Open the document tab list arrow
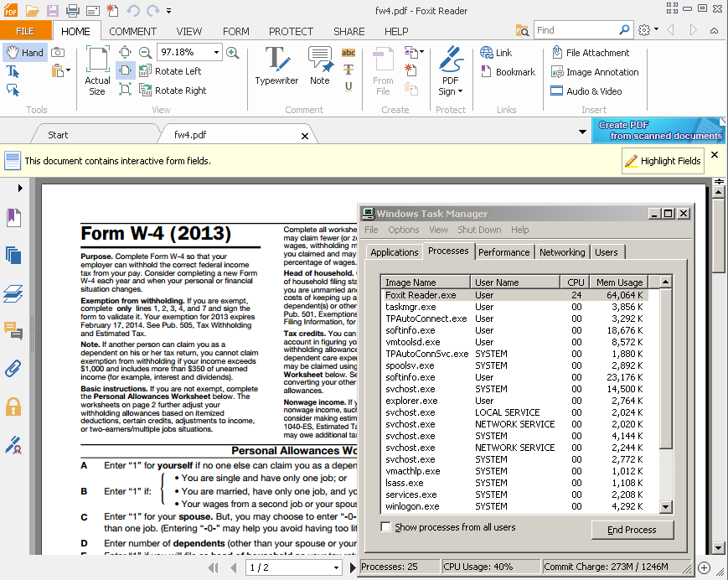The width and height of the screenshot is (728, 580). click(582, 132)
